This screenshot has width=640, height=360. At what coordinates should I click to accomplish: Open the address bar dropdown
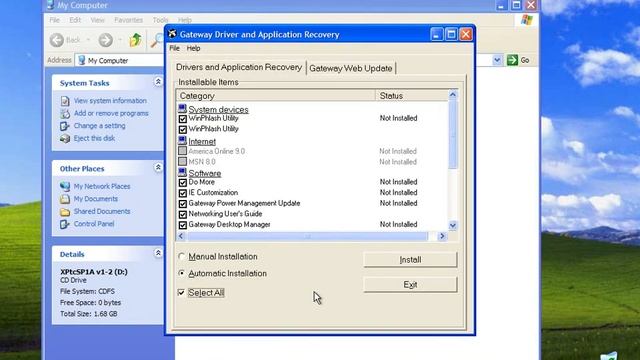497,60
